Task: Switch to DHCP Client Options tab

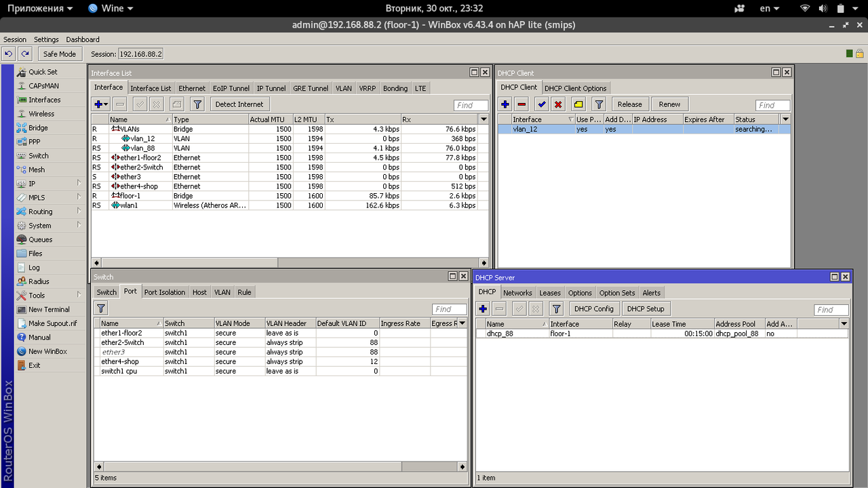Action: pos(576,88)
